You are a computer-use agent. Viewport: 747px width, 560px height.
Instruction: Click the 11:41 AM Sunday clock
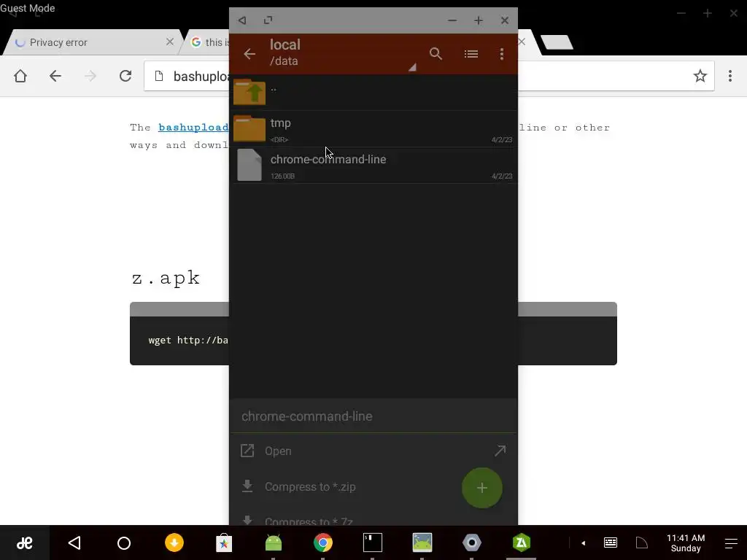pyautogui.click(x=686, y=542)
